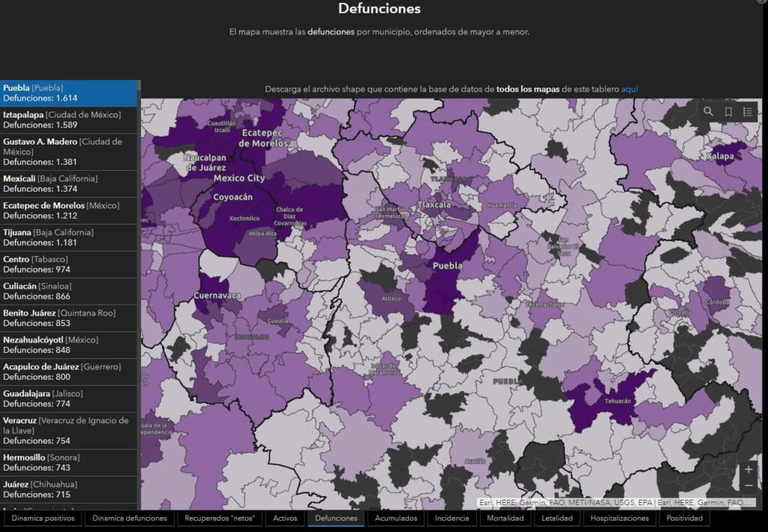Image resolution: width=768 pixels, height=532 pixels.
Task: Select the Mortalidad tab
Action: click(x=505, y=518)
